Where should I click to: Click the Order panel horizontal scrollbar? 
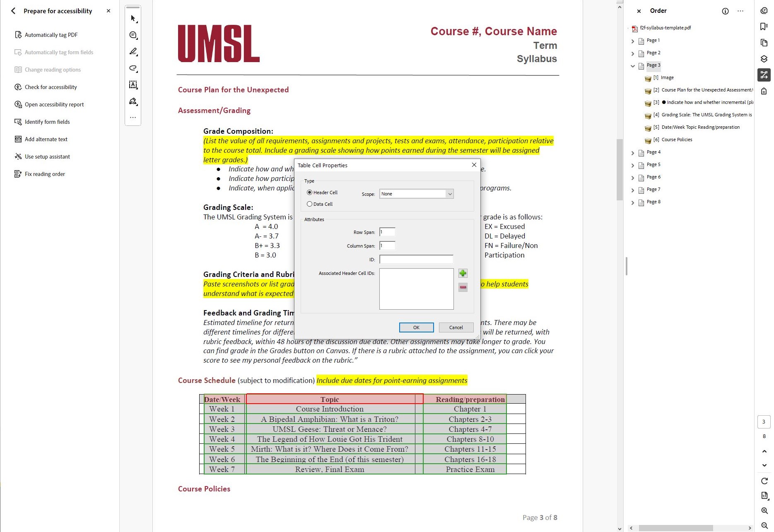pos(675,528)
